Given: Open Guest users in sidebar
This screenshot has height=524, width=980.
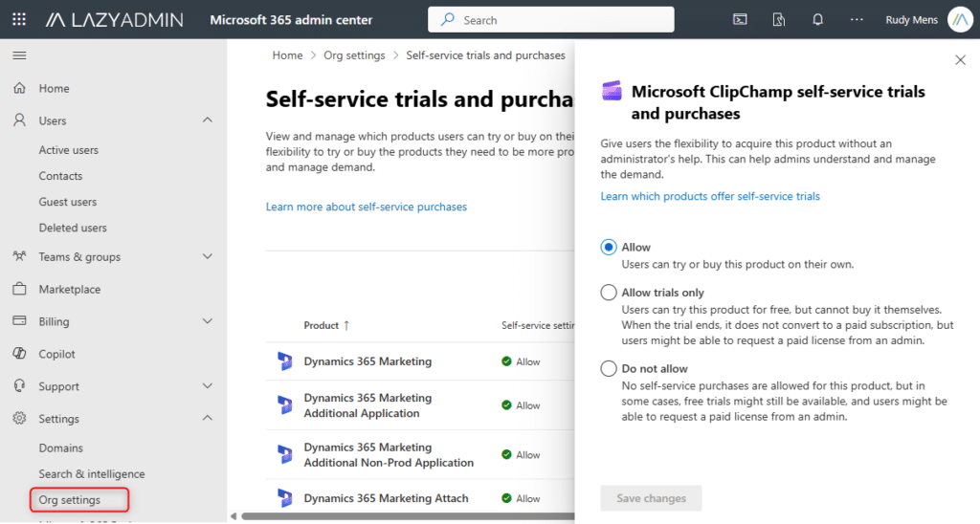Looking at the screenshot, I should click(68, 202).
